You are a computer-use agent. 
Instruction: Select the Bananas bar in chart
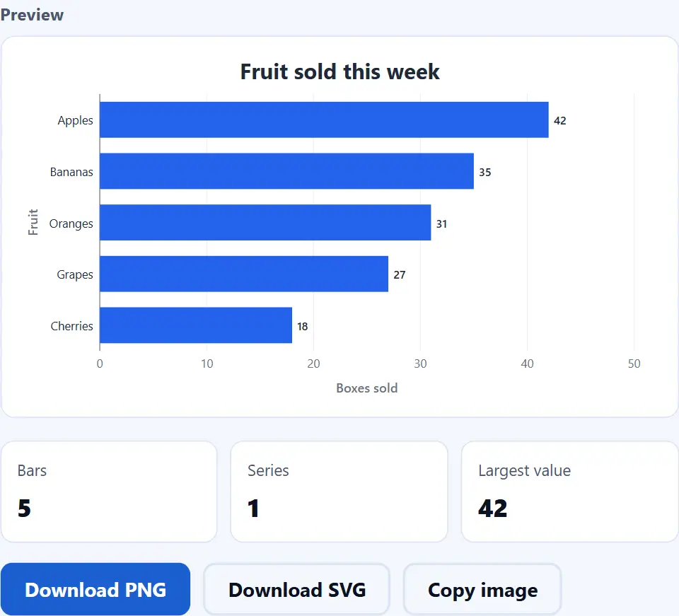tap(286, 171)
